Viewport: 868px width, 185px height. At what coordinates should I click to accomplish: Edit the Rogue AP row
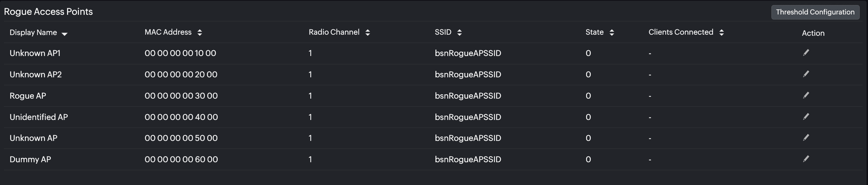[806, 95]
